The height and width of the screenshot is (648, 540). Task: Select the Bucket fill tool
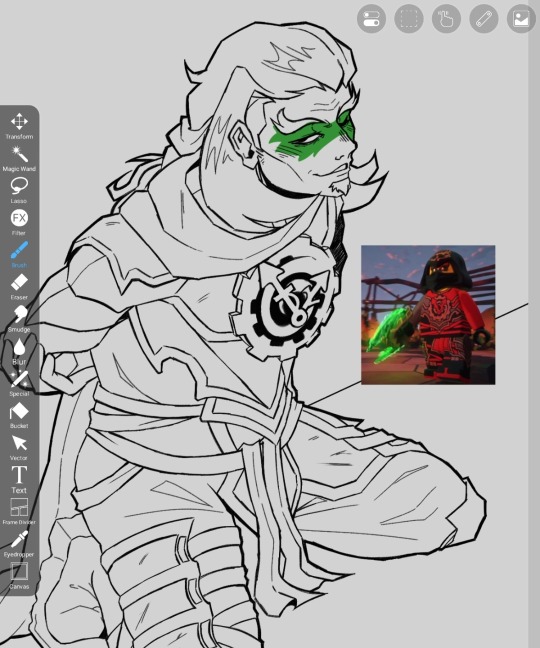pyautogui.click(x=19, y=415)
